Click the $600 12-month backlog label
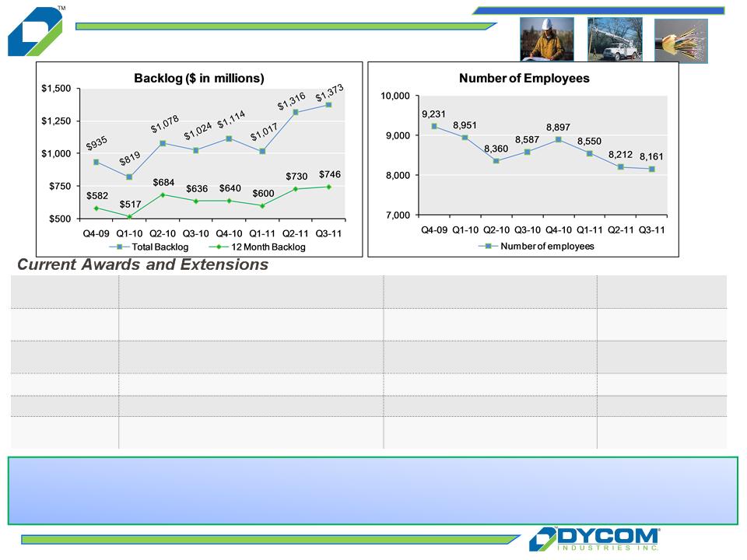 [x=263, y=194]
